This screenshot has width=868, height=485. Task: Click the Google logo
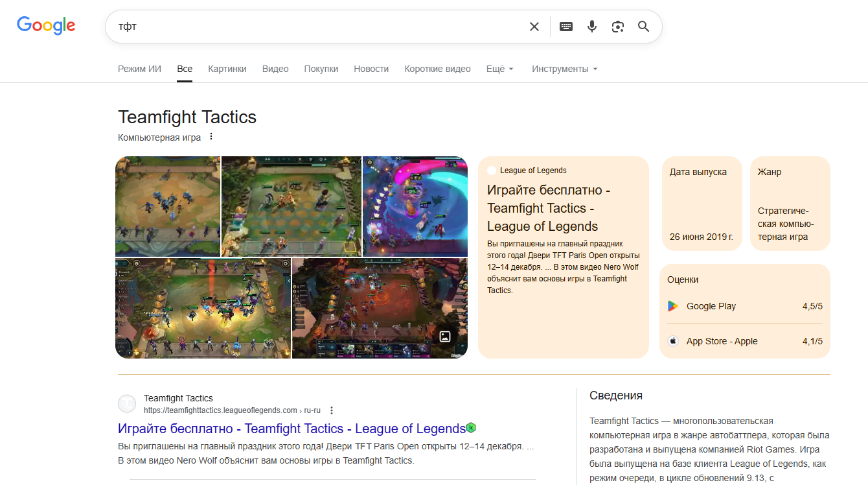(46, 26)
